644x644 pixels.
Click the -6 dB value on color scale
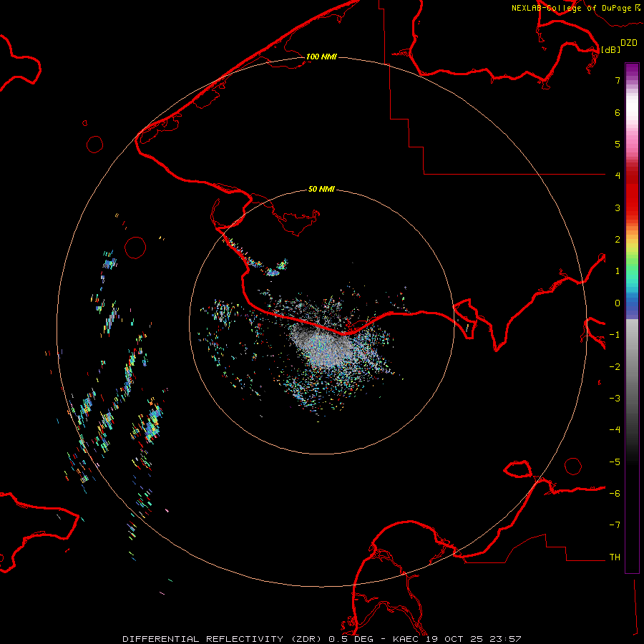coord(615,494)
